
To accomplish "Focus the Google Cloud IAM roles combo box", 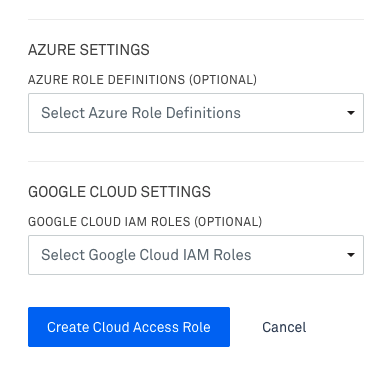I will (x=196, y=255).
